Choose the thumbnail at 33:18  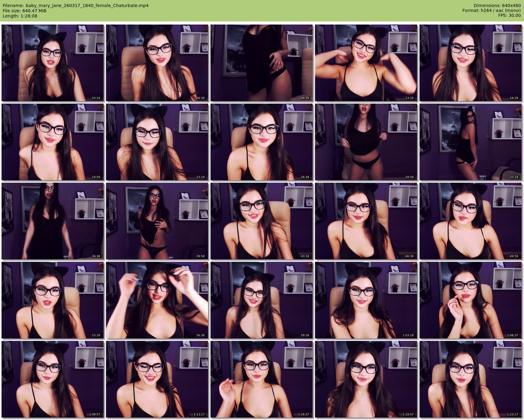[x=470, y=142]
